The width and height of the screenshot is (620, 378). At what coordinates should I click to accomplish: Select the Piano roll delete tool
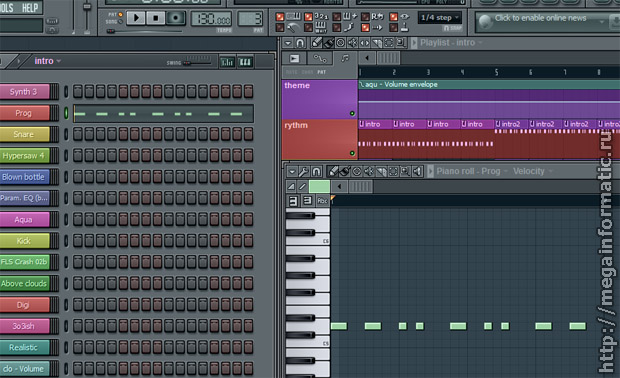pyautogui.click(x=357, y=171)
